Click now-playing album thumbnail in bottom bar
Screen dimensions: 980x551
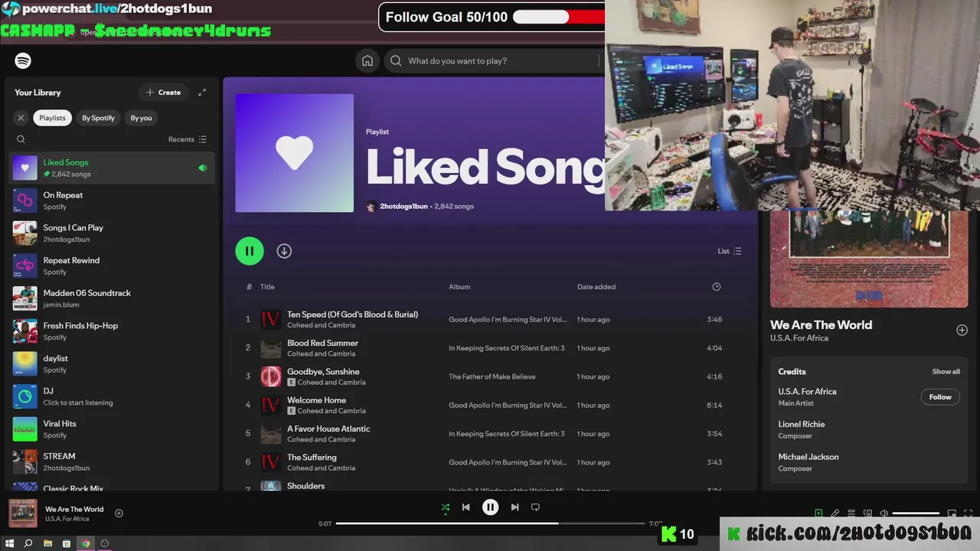[x=23, y=514]
